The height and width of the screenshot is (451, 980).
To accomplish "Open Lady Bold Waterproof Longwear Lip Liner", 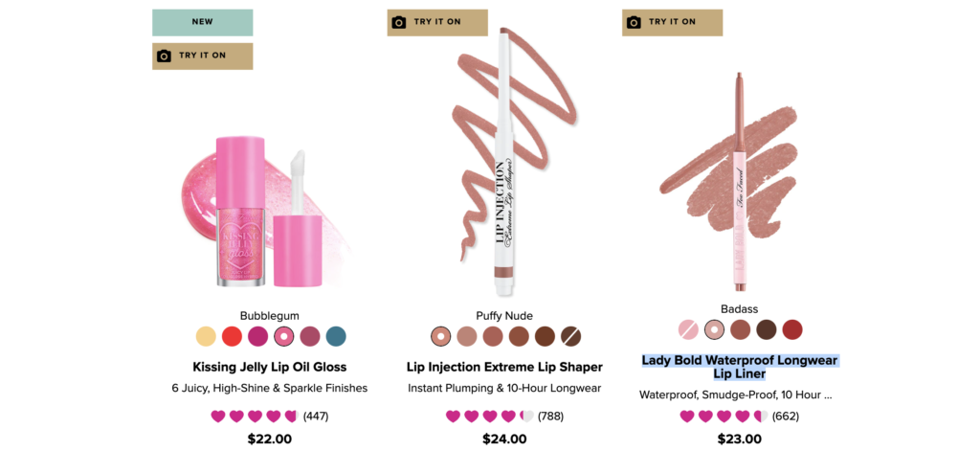I will click(x=740, y=367).
